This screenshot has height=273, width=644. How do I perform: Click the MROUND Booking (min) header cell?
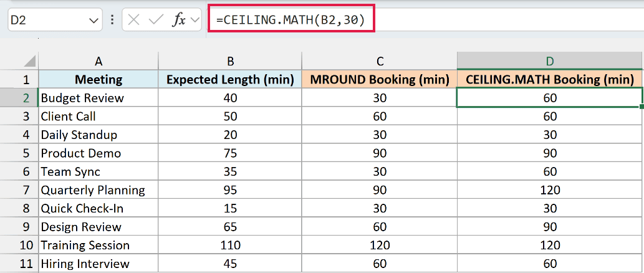(x=380, y=79)
